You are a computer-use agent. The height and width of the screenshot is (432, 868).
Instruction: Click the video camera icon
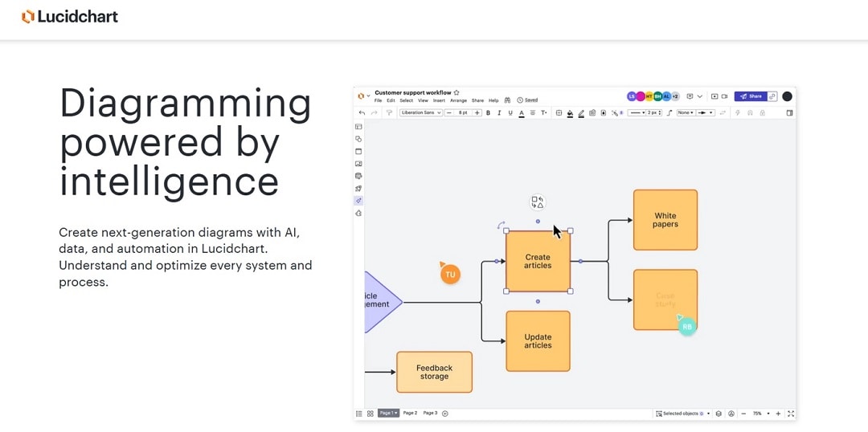(x=724, y=96)
